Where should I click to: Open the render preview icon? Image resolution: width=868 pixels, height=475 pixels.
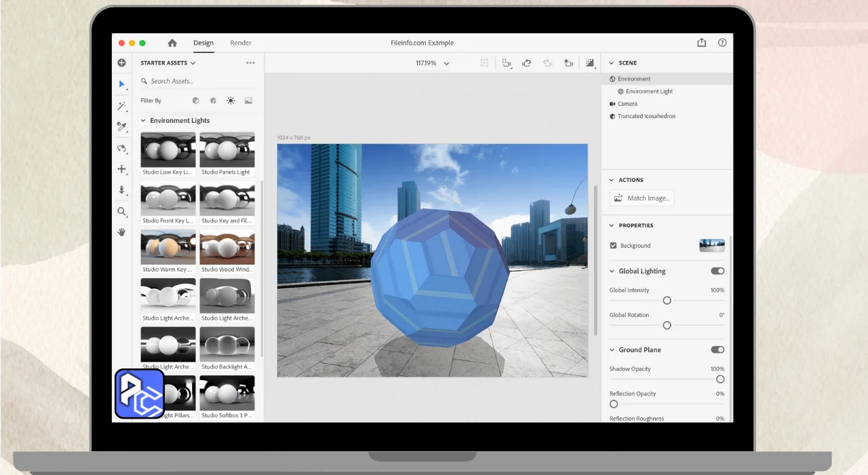click(590, 63)
